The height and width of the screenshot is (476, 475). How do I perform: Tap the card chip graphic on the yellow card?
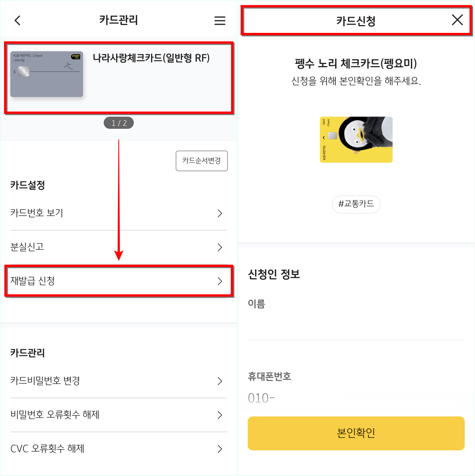pos(332,136)
